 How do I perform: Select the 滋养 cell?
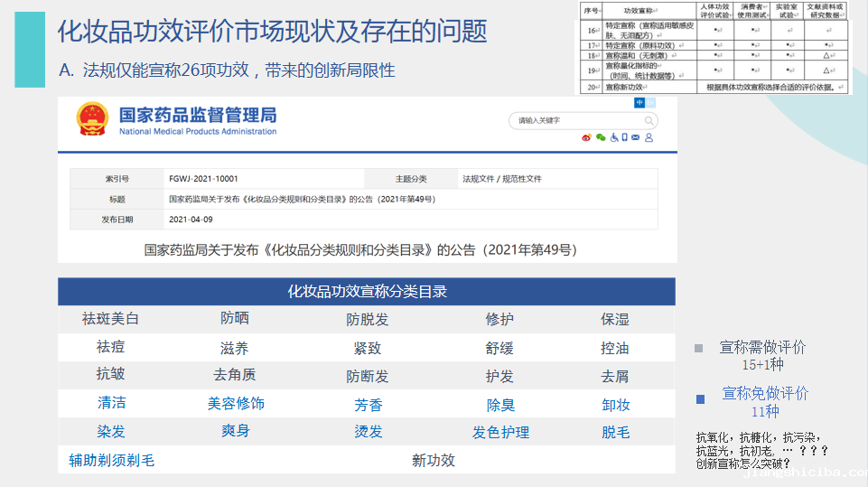234,349
